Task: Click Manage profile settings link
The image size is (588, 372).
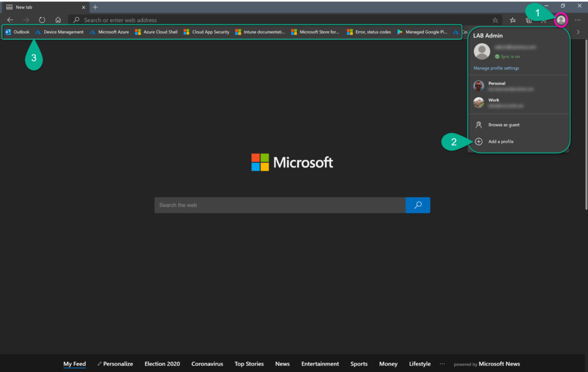Action: [496, 68]
